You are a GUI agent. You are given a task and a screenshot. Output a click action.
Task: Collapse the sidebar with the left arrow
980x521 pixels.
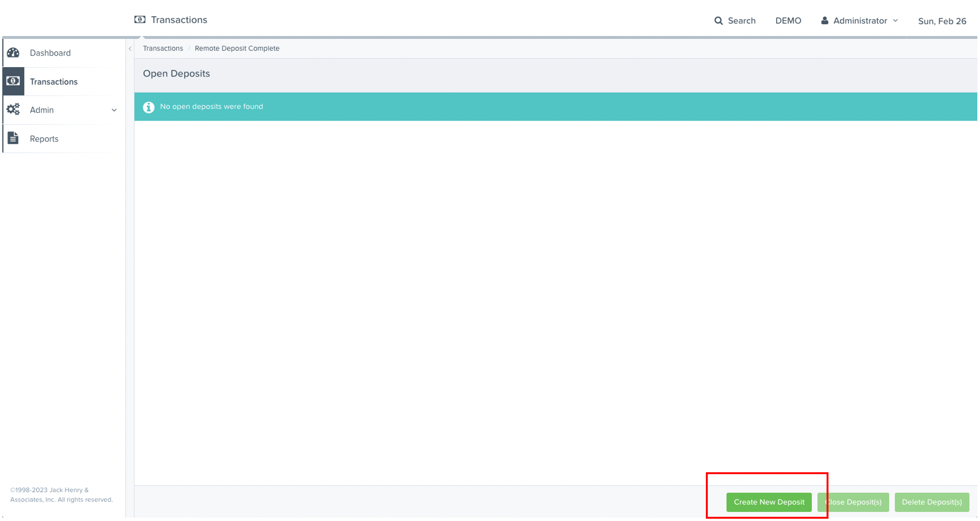pos(131,48)
